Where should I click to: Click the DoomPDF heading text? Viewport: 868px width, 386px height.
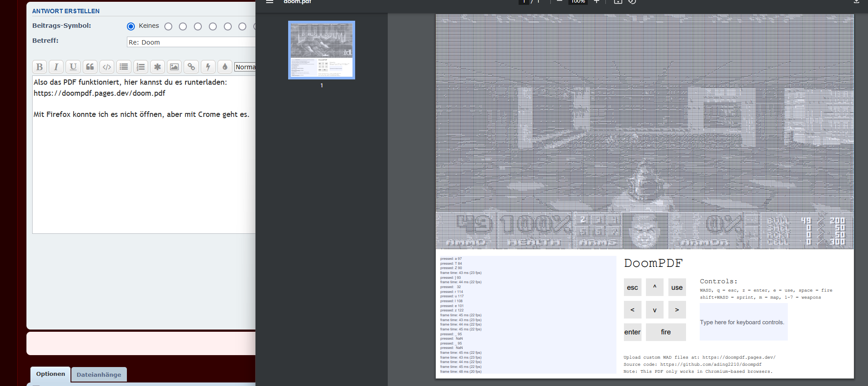pyautogui.click(x=653, y=263)
